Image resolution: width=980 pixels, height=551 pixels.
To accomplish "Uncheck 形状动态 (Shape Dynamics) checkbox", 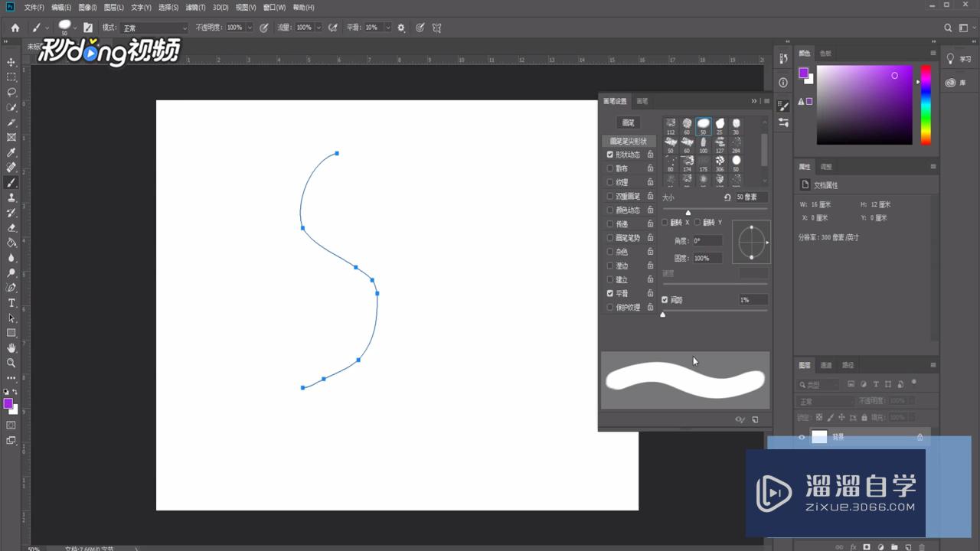I will tap(610, 155).
